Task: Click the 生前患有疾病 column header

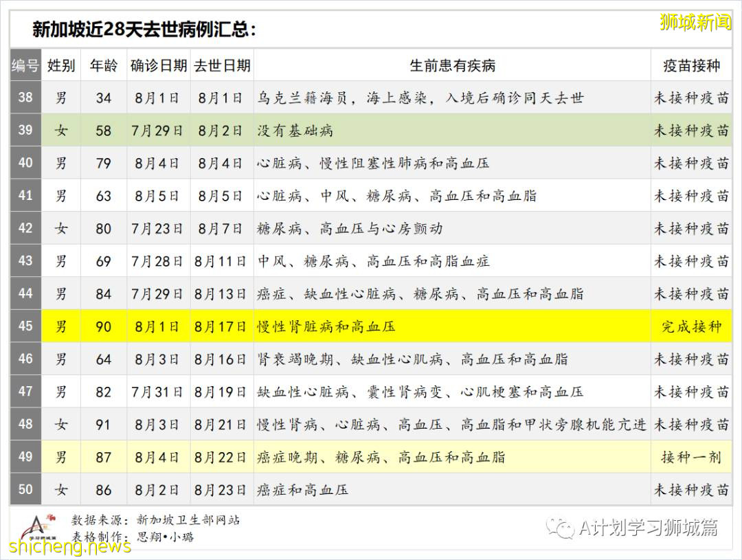Action: [452, 65]
